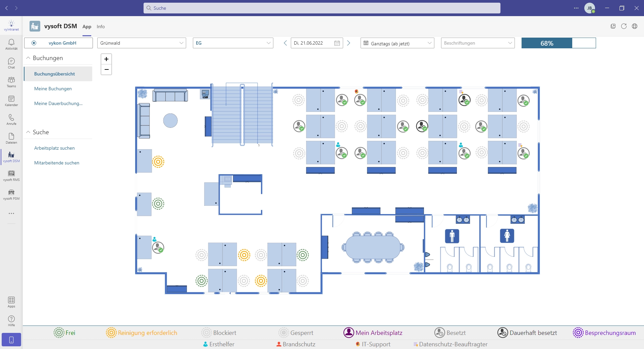Zoom out the floor plan
Image resolution: width=644 pixels, height=349 pixels.
pyautogui.click(x=106, y=69)
